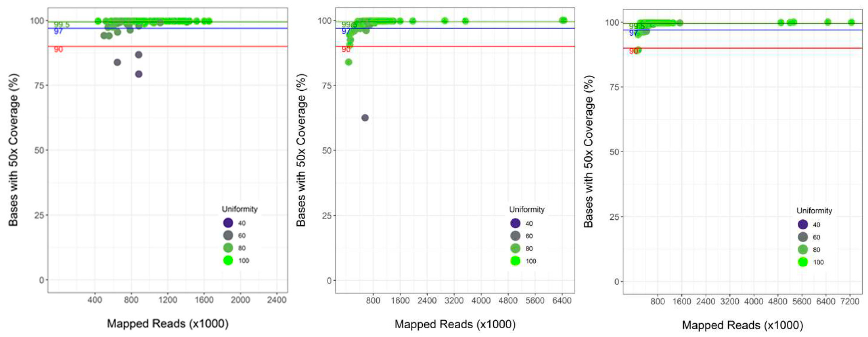Click the 100 y-axis tick label in right chart
The image size is (868, 337).
[612, 23]
